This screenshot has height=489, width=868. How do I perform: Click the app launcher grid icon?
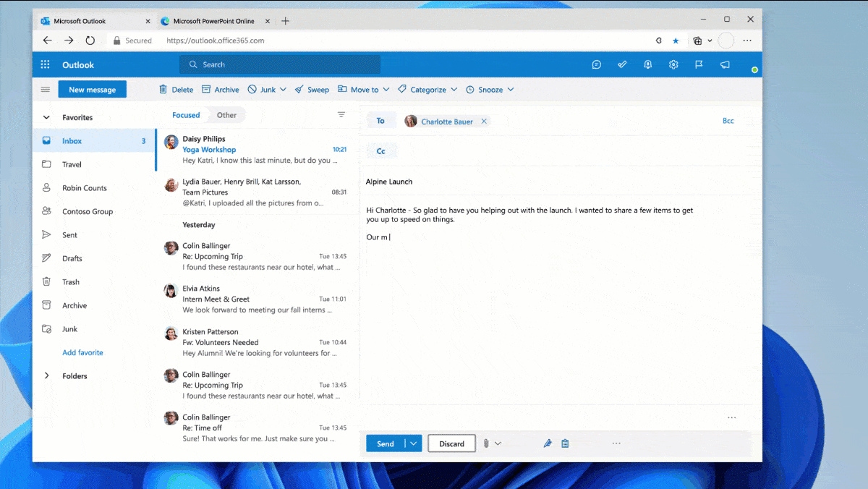tap(44, 64)
